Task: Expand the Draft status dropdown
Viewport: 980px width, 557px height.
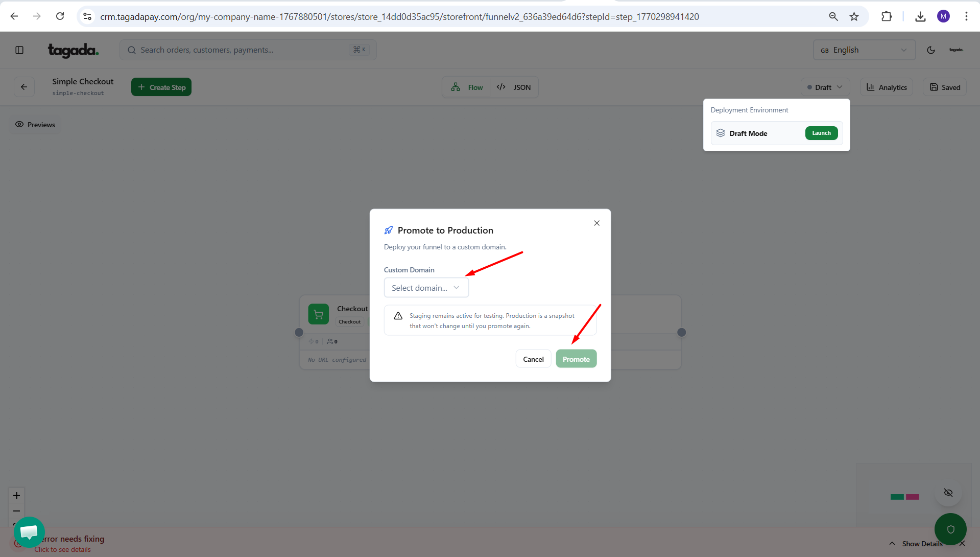Action: coord(825,87)
